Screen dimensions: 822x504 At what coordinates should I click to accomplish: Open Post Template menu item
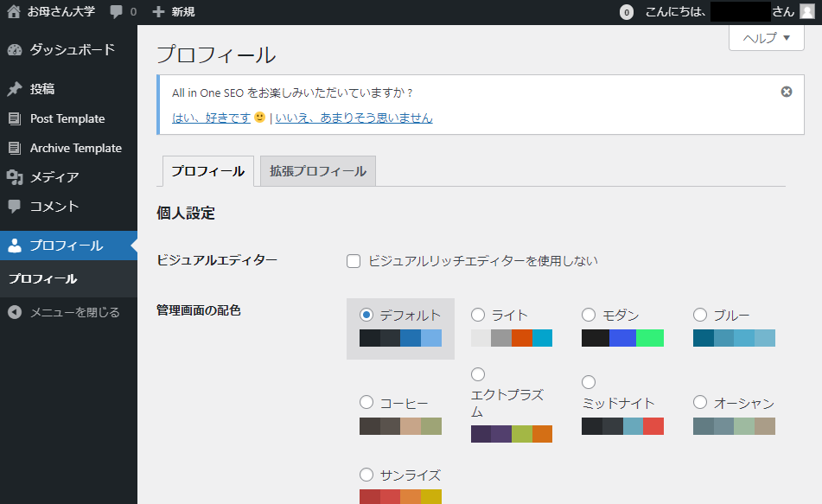point(68,119)
